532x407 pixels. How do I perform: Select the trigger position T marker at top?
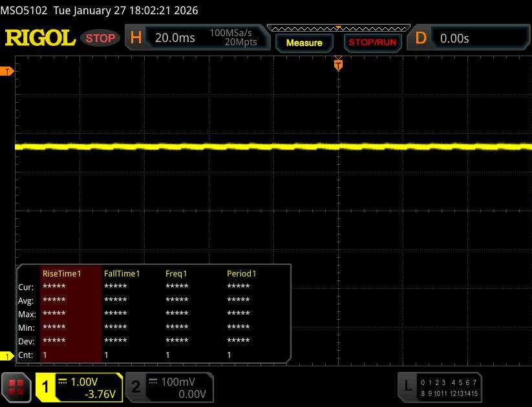tap(337, 65)
